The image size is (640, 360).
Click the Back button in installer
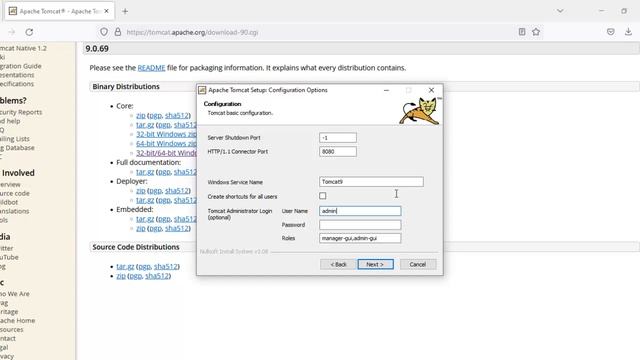click(338, 264)
